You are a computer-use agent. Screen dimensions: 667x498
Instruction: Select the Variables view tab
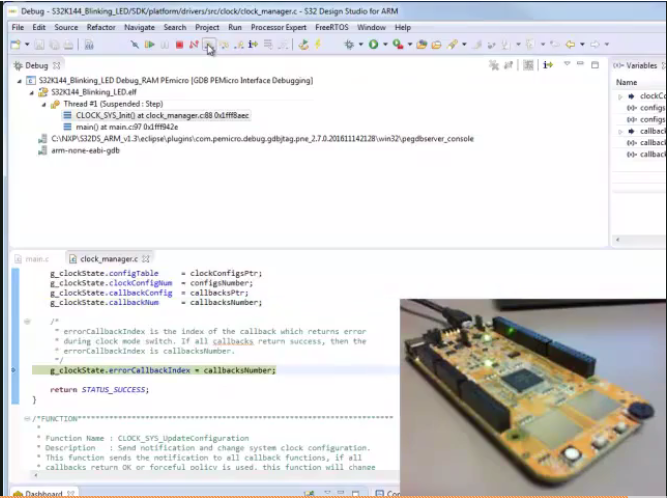(637, 65)
